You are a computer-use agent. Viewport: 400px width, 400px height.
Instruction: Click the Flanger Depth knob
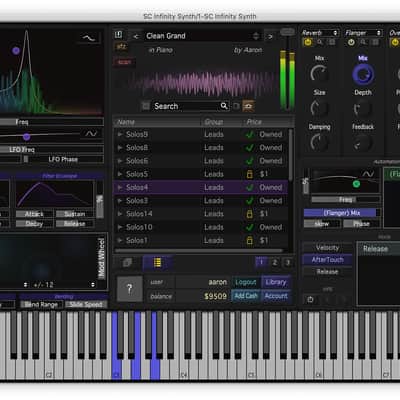(x=363, y=108)
